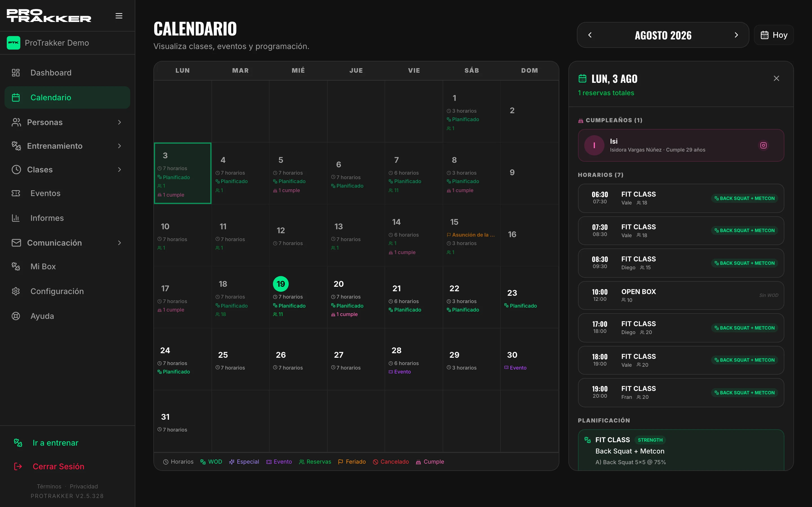Expand the Personas submenu chevron
The width and height of the screenshot is (812, 507).
[x=120, y=123]
